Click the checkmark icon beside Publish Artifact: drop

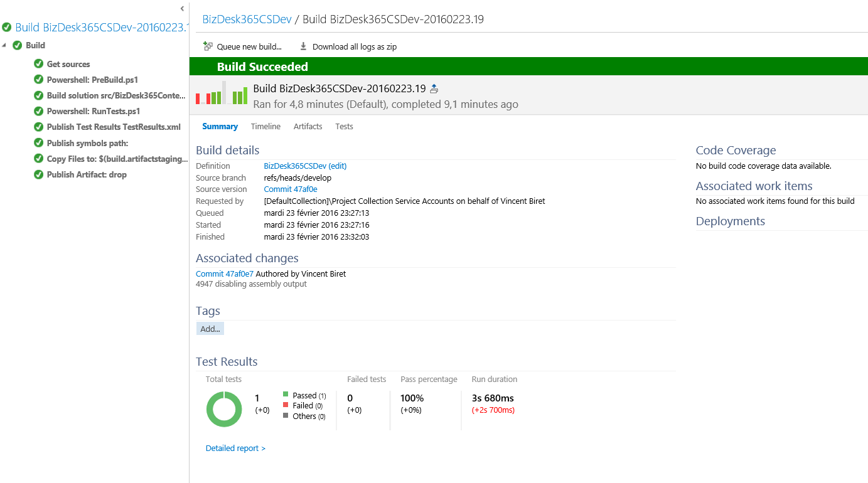click(x=38, y=174)
